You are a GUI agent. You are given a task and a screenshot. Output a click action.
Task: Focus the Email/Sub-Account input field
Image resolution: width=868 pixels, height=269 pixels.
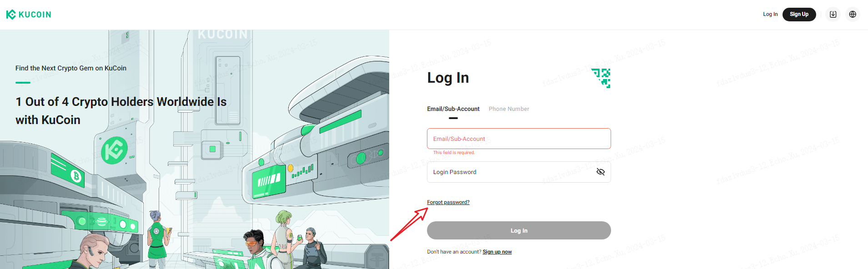coord(519,139)
